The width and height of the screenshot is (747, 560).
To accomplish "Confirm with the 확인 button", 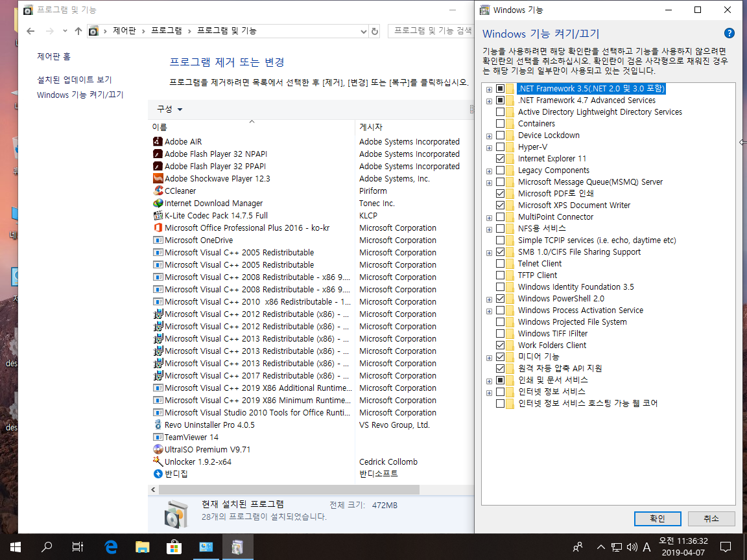I will click(658, 519).
